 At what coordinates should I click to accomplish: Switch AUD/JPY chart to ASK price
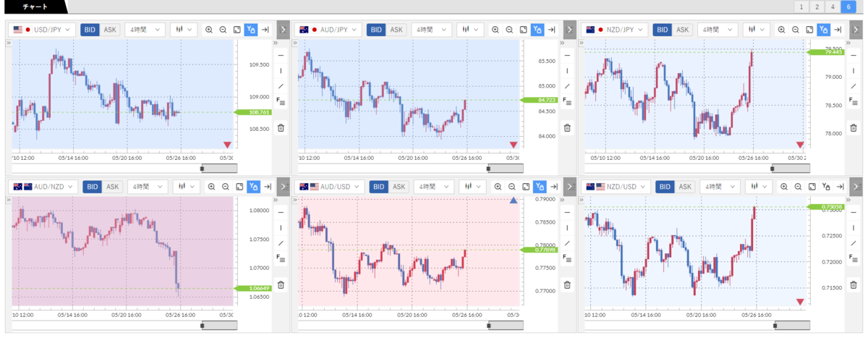[x=396, y=30]
